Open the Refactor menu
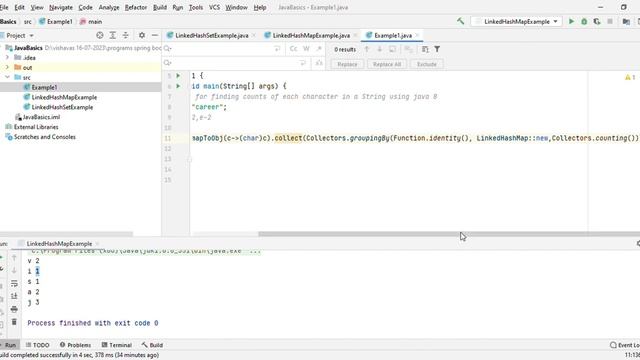Image resolution: width=640 pixels, height=360 pixels. point(136,7)
